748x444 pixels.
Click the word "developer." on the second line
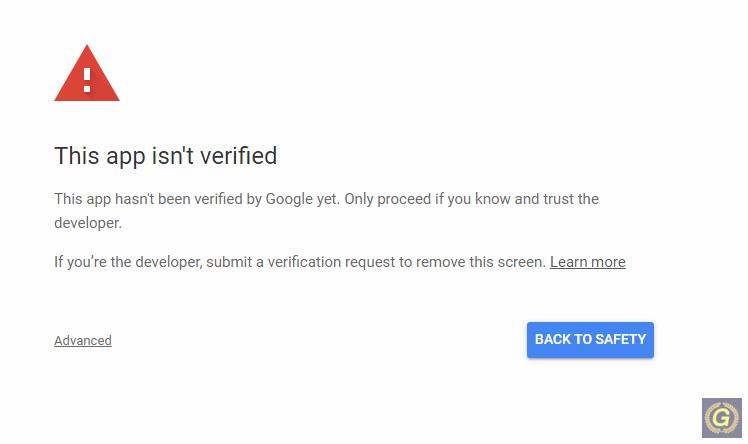tap(88, 223)
